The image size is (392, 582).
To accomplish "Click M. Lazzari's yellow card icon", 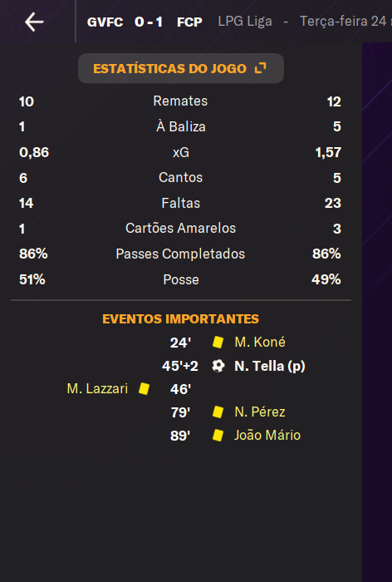I will pos(144,388).
